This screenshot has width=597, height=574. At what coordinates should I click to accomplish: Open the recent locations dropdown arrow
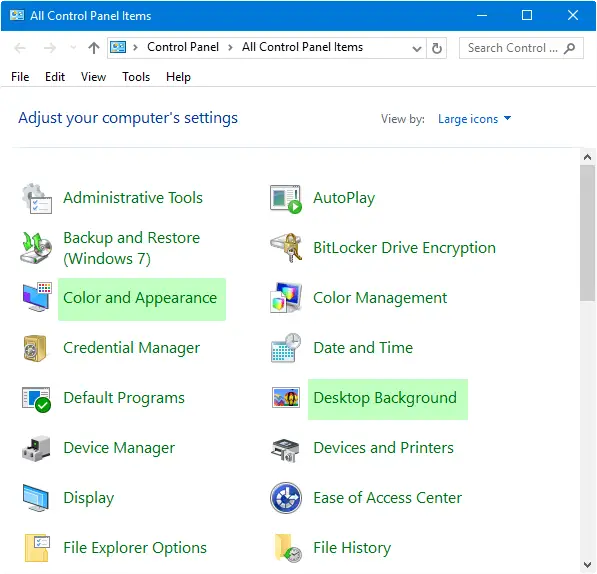click(73, 48)
